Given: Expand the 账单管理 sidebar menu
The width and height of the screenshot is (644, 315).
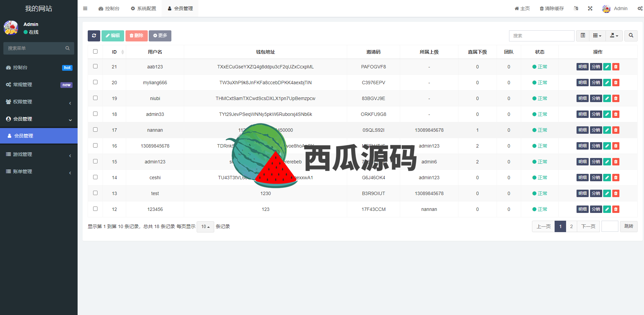Looking at the screenshot, I should pos(39,171).
